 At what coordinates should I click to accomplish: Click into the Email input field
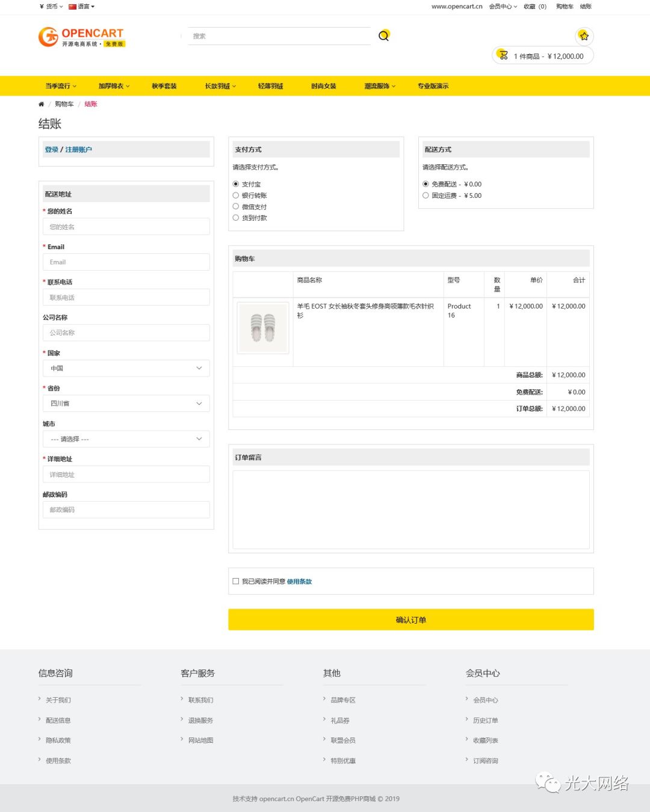pyautogui.click(x=126, y=262)
